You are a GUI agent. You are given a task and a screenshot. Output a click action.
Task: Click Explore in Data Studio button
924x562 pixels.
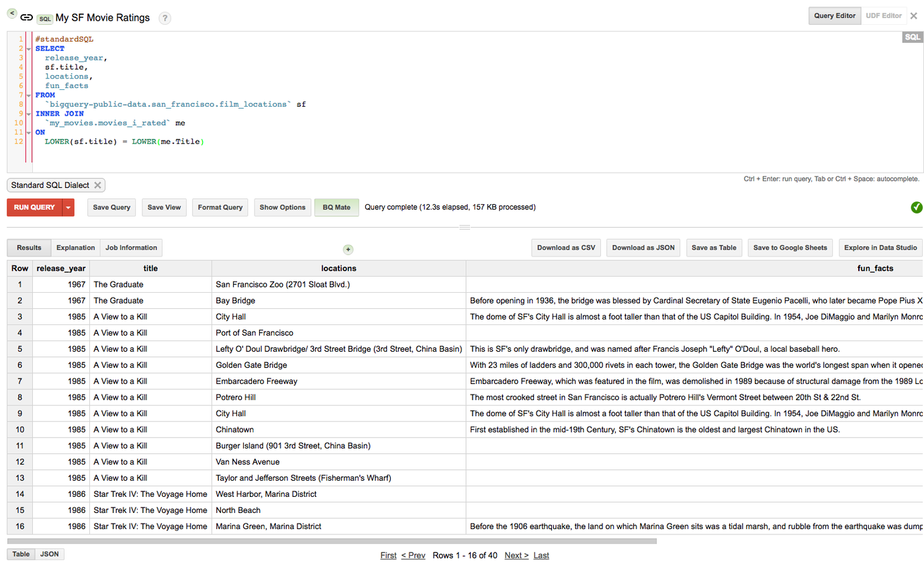coord(880,248)
